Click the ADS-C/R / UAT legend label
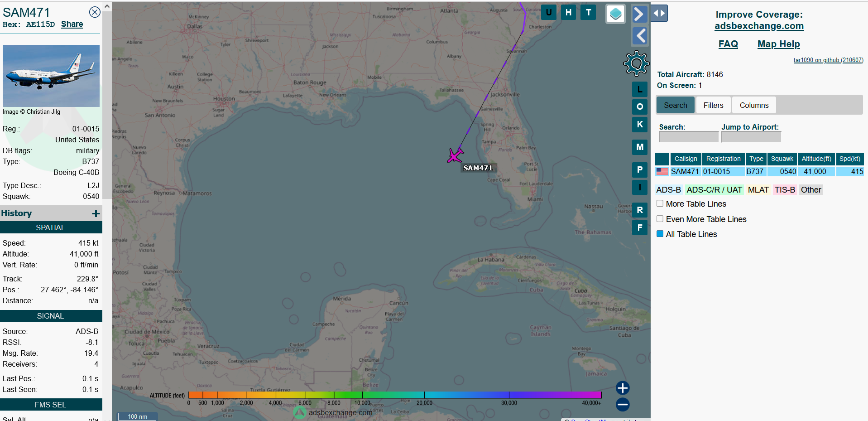This screenshot has width=868, height=421. 714,190
